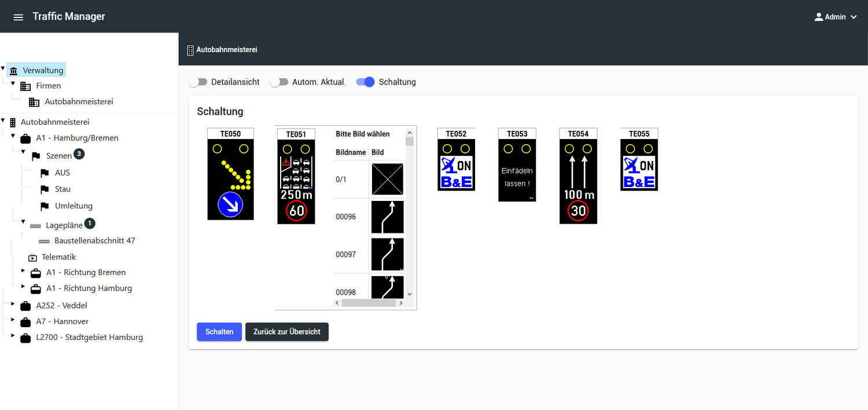Choose image 00096 thumbnail in the list

point(387,217)
